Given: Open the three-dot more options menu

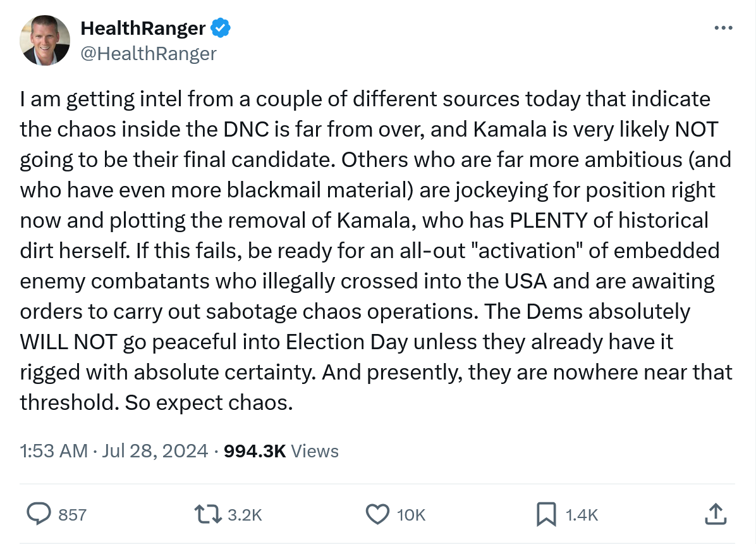Looking at the screenshot, I should (723, 28).
